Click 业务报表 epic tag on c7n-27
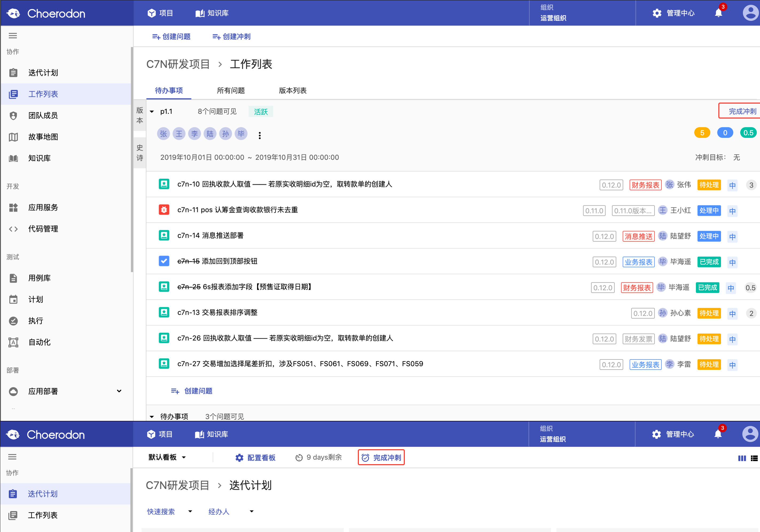 (645, 365)
